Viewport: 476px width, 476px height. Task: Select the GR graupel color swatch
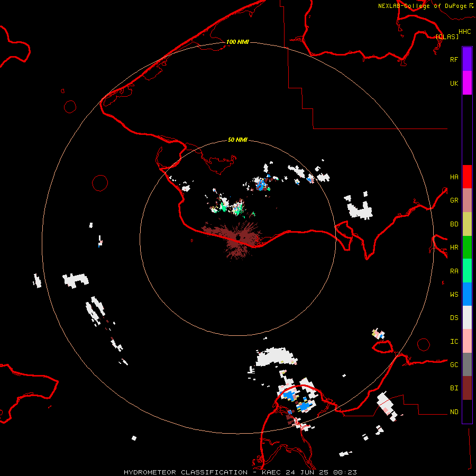tap(467, 200)
